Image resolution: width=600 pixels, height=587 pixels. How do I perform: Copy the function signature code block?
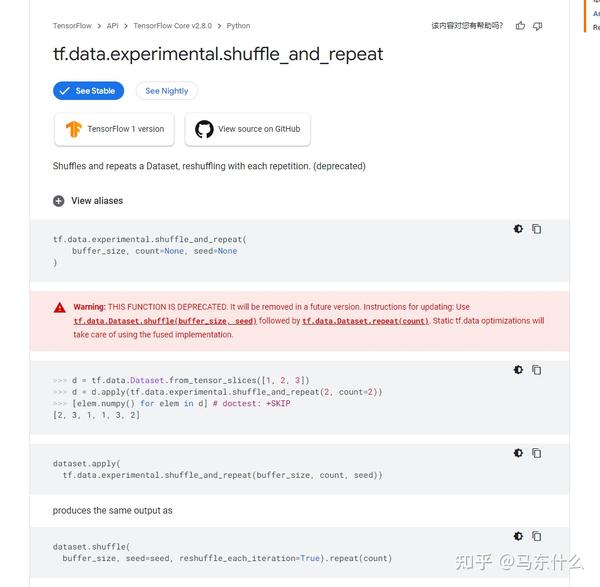537,229
